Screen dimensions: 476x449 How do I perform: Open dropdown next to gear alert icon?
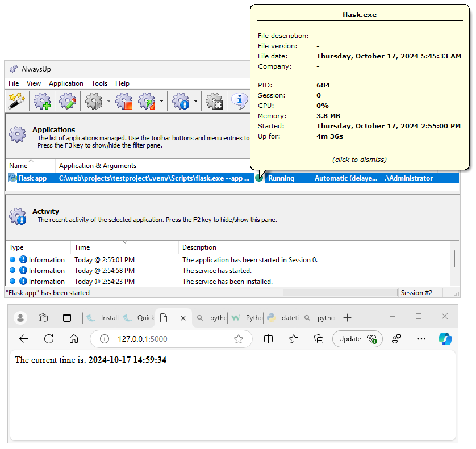[195, 102]
